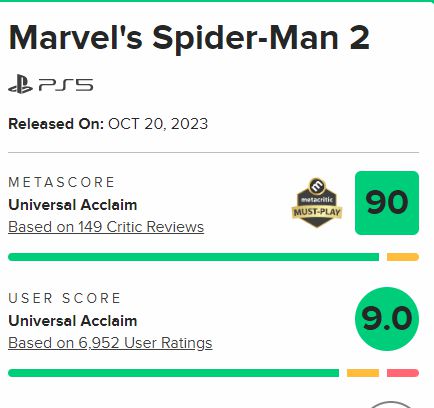Click Universal Acclaim text under Metascore
The height and width of the screenshot is (408, 434).
point(73,205)
